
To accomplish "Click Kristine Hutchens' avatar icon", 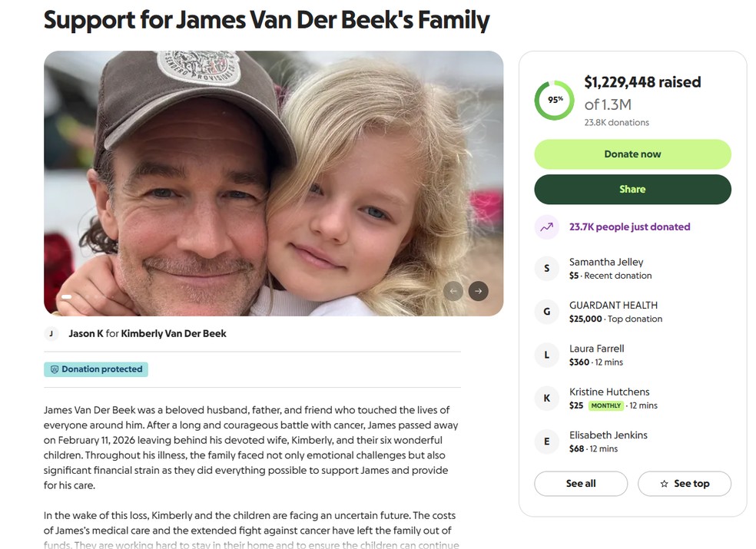I will click(x=546, y=398).
